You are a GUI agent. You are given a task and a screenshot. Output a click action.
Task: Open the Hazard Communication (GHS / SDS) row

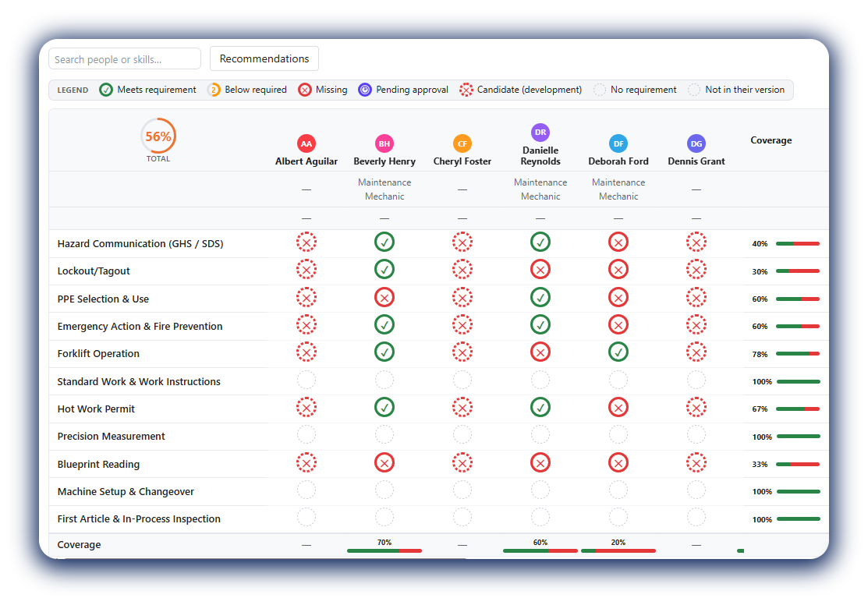point(140,243)
